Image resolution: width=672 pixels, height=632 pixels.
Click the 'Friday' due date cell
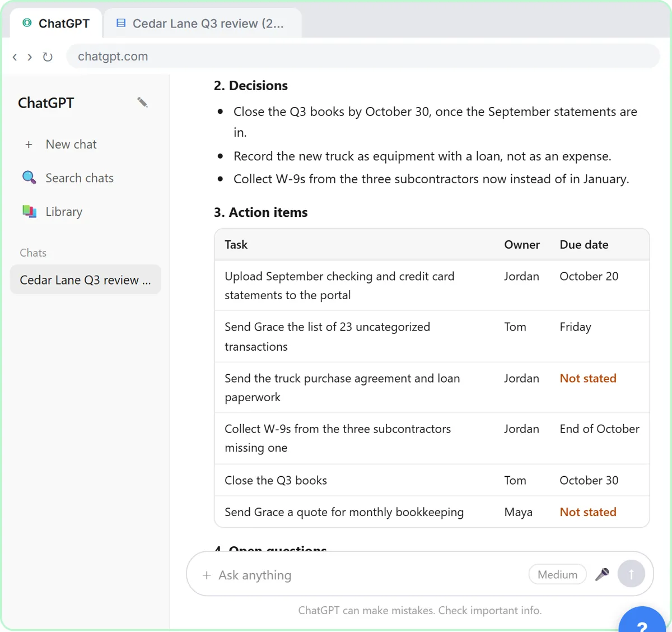click(576, 327)
